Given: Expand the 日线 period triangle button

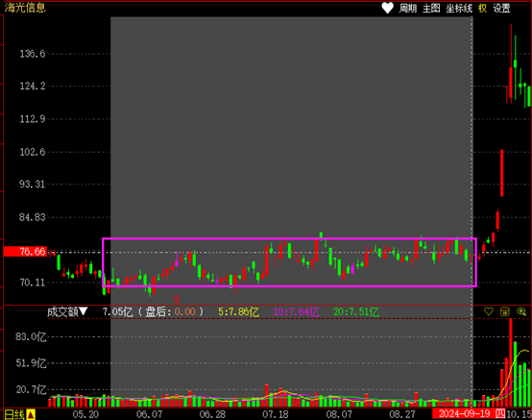Looking at the screenshot, I should pos(31,414).
